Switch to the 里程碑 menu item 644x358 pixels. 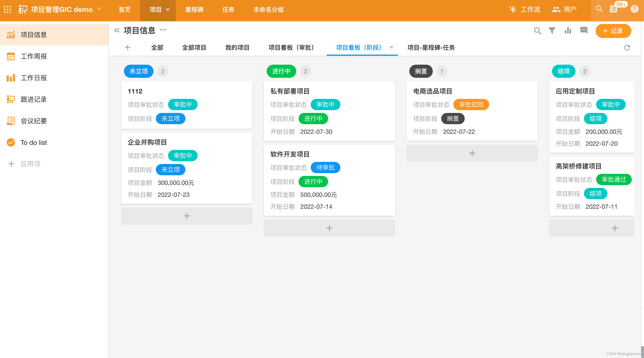[194, 10]
